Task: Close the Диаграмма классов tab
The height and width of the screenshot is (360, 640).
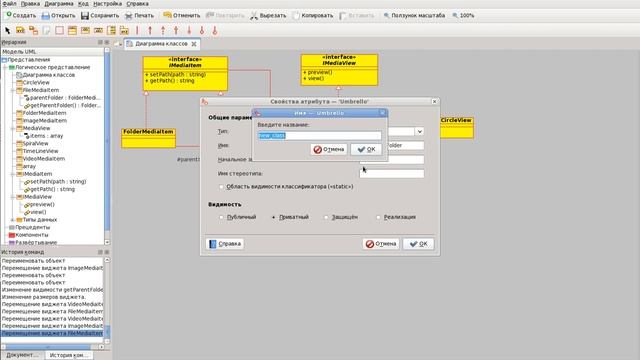Action: [194, 44]
